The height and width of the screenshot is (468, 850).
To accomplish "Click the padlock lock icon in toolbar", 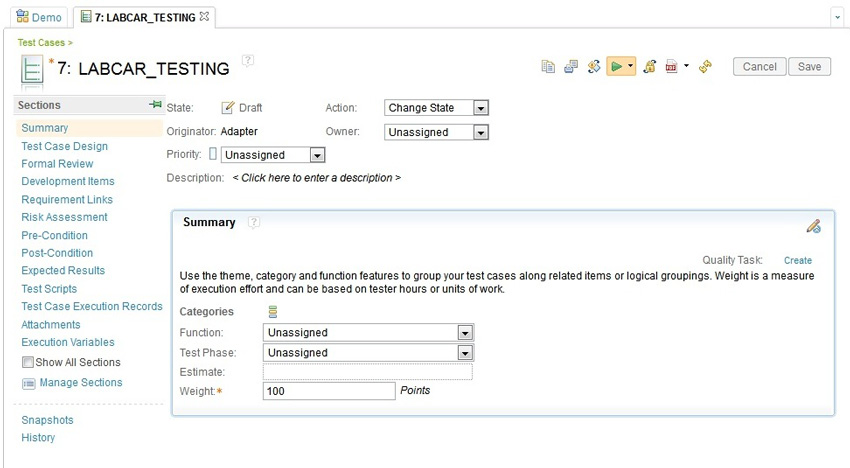I will pyautogui.click(x=649, y=67).
